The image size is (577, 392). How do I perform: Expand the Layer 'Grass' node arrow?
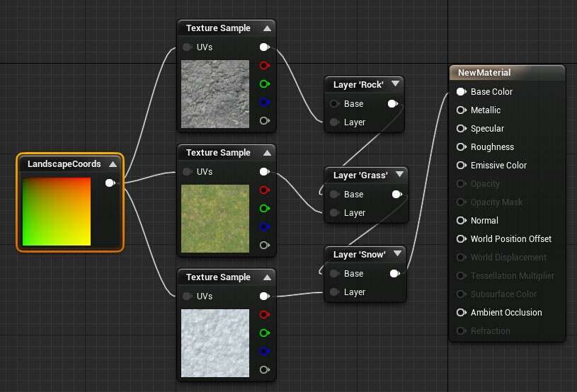point(399,174)
